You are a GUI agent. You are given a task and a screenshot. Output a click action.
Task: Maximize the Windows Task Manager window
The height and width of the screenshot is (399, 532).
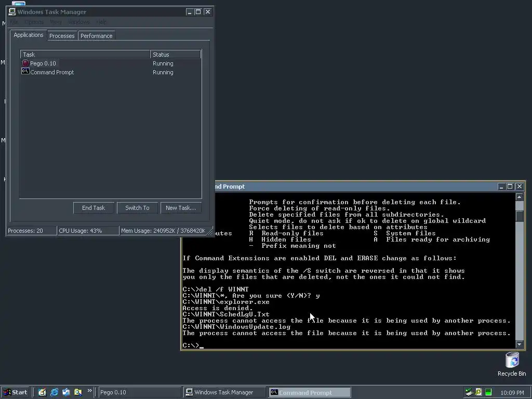pos(198,12)
